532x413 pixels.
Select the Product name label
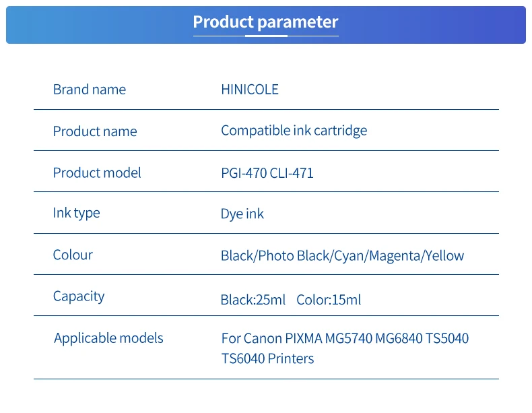(95, 131)
